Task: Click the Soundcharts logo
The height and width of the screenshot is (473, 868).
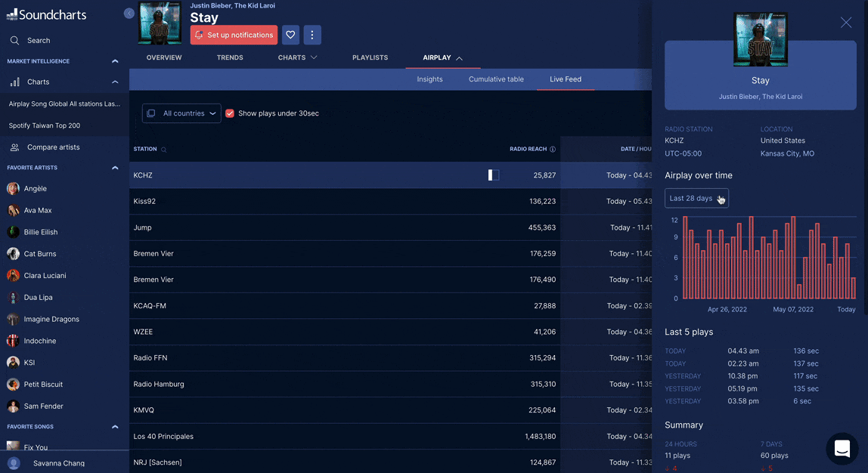Action: tap(46, 14)
